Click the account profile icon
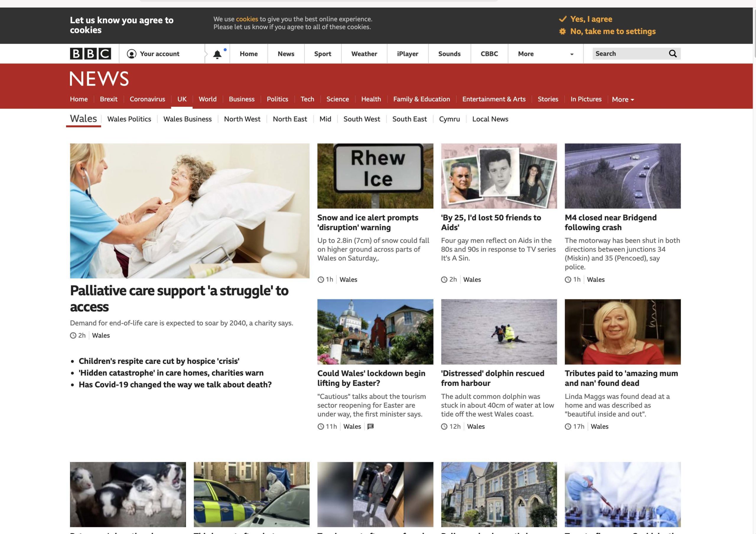The image size is (756, 534). pos(131,54)
